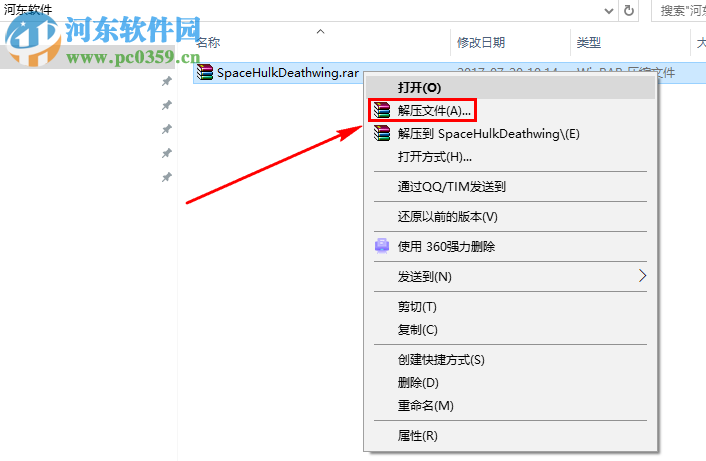Viewport: 706px width, 461px height.
Task: Choose 打开(O) from the context menu
Action: (x=511, y=87)
